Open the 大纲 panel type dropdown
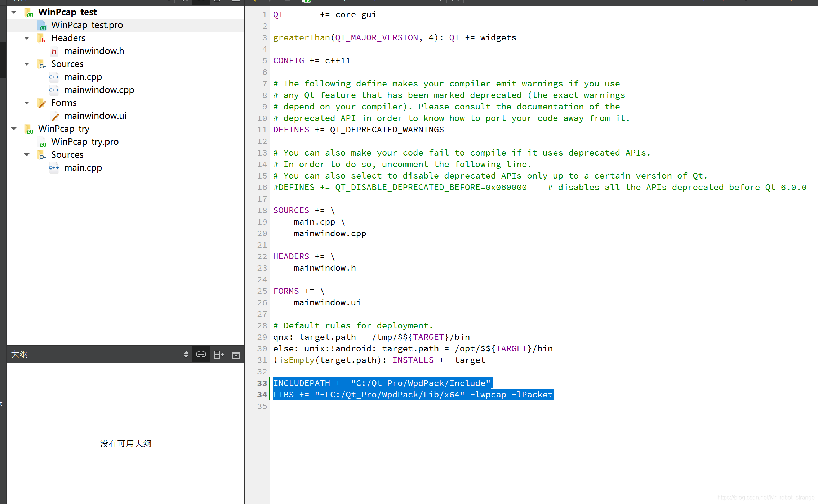This screenshot has height=504, width=818. [x=186, y=355]
